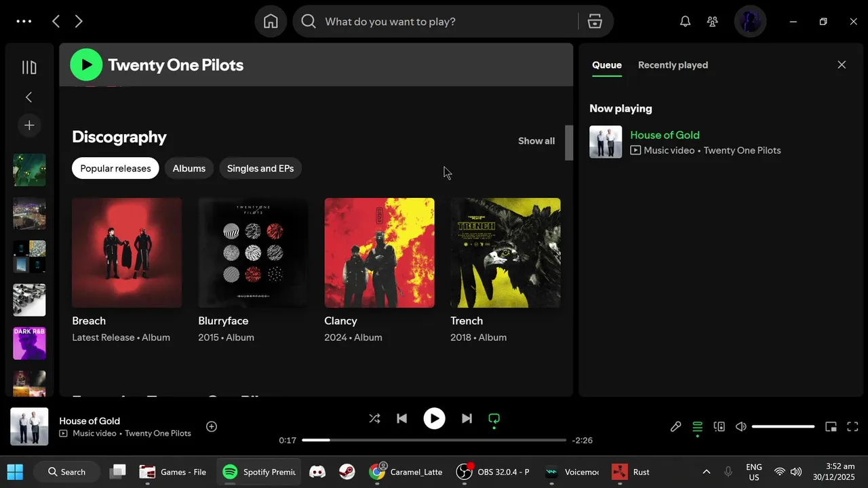Open the Breach album cover

[x=127, y=253]
